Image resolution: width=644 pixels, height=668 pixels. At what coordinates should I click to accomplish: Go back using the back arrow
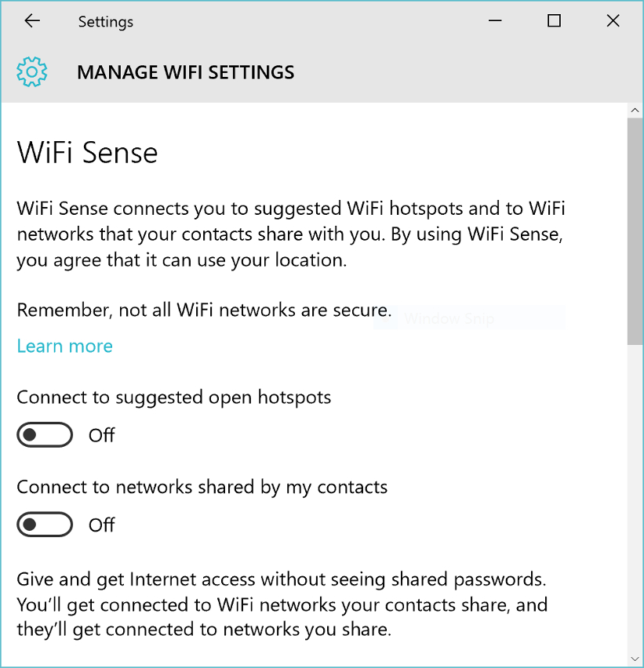click(32, 21)
